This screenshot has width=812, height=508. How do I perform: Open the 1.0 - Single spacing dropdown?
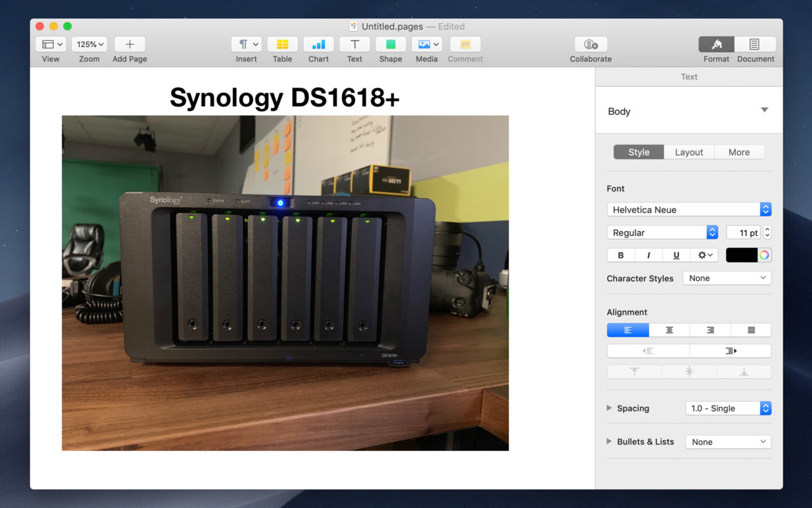[728, 408]
